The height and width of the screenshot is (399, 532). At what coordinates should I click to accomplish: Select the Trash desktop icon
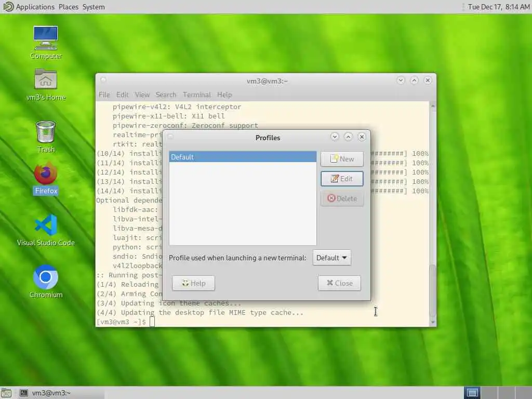pos(46,137)
